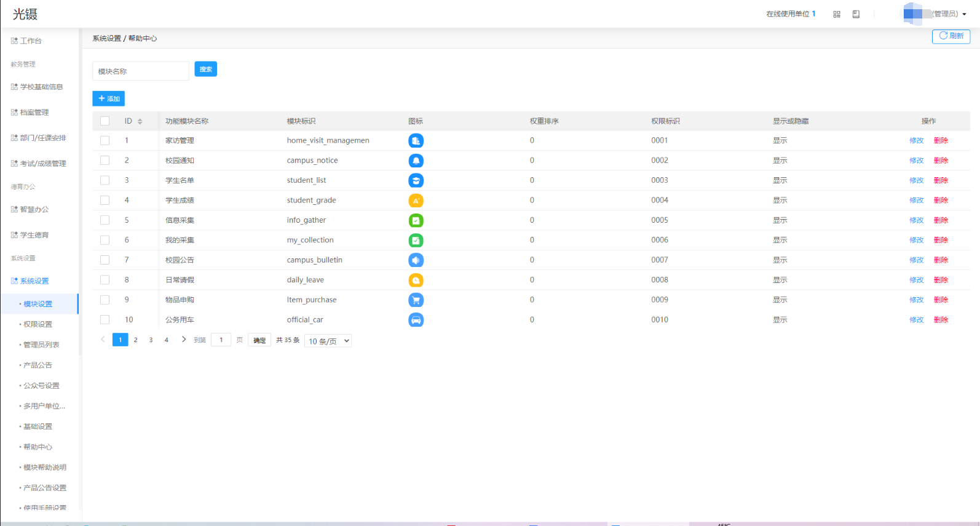Check the row for 公务用车
980x526 pixels.
pos(105,320)
